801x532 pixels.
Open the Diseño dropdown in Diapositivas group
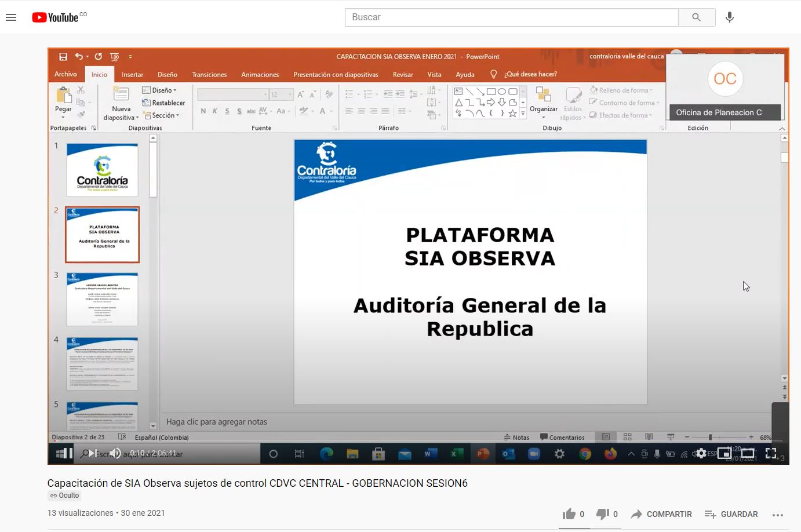coord(161,90)
